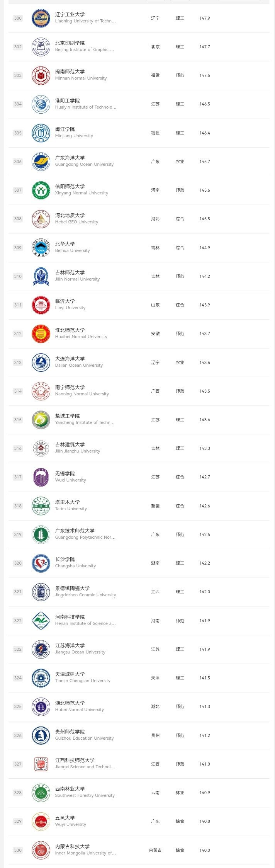The height and width of the screenshot is (868, 275).
Task: Click the rank 330 badge
Action: point(18,850)
